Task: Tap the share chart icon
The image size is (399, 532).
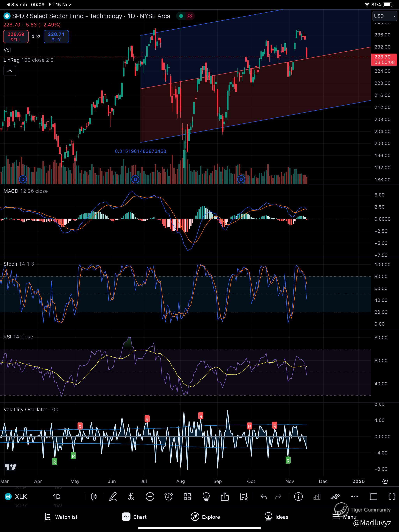Action: 225,497
